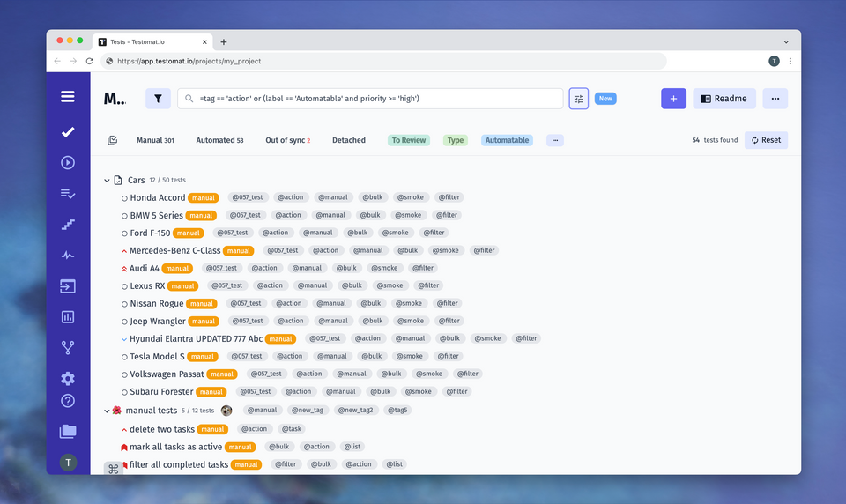The width and height of the screenshot is (846, 504).
Task: Open the Readme panel
Action: coord(724,99)
